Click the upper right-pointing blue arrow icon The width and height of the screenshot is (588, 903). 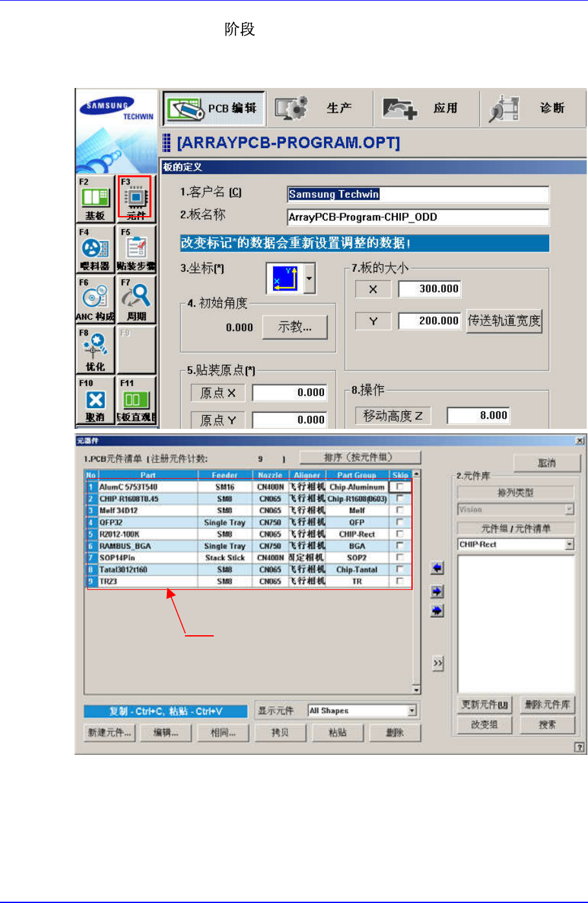click(x=437, y=591)
